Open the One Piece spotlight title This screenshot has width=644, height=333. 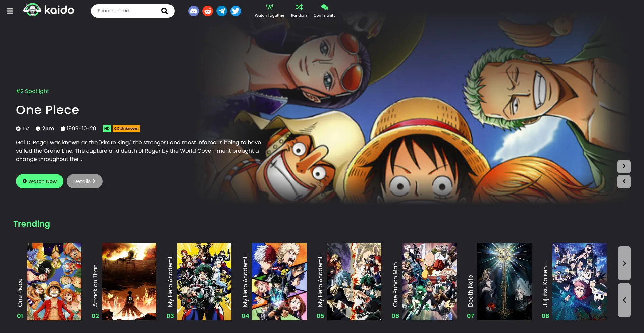(x=48, y=110)
